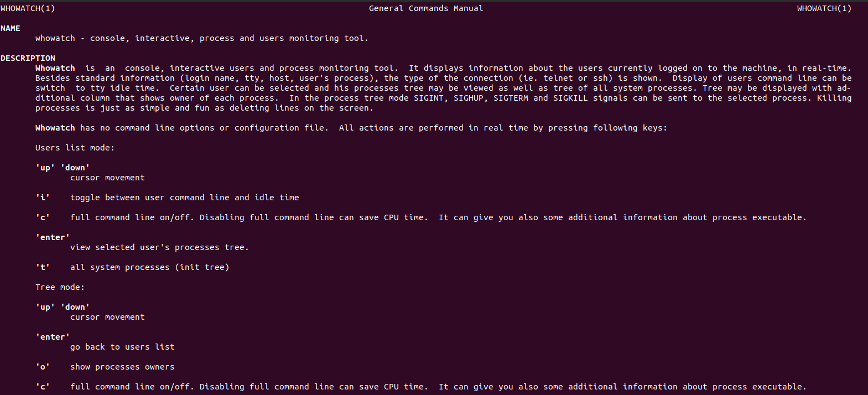The height and width of the screenshot is (395, 868).
Task: Click the 't' key entry label
Action: [43, 267]
